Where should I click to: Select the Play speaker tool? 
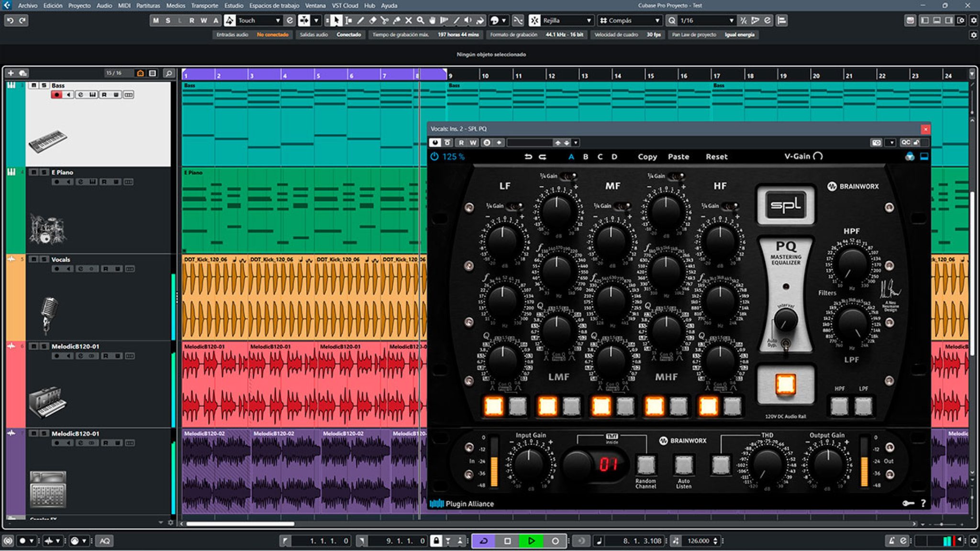468,20
